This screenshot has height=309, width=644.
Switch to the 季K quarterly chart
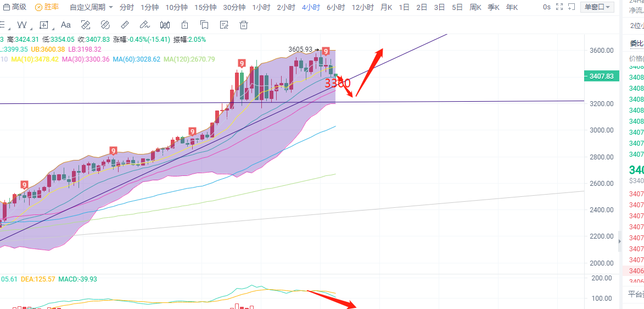[x=493, y=7]
